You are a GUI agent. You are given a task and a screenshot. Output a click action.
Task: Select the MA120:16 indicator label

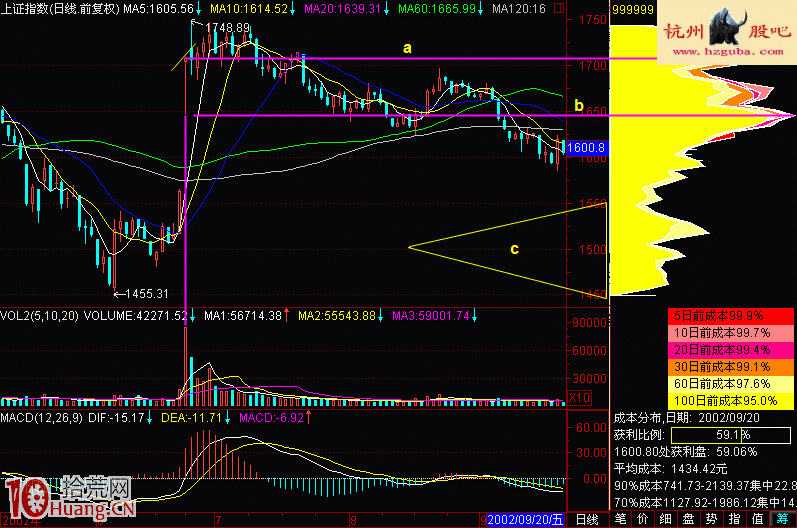click(518, 9)
